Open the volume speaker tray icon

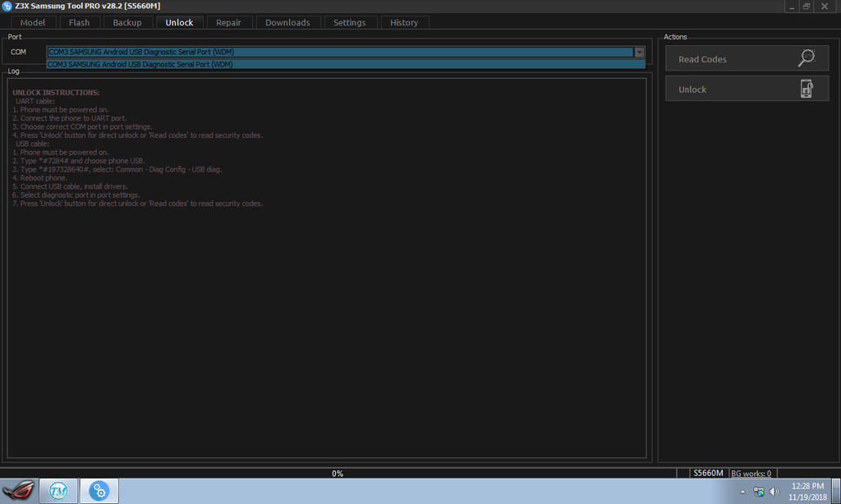point(774,492)
